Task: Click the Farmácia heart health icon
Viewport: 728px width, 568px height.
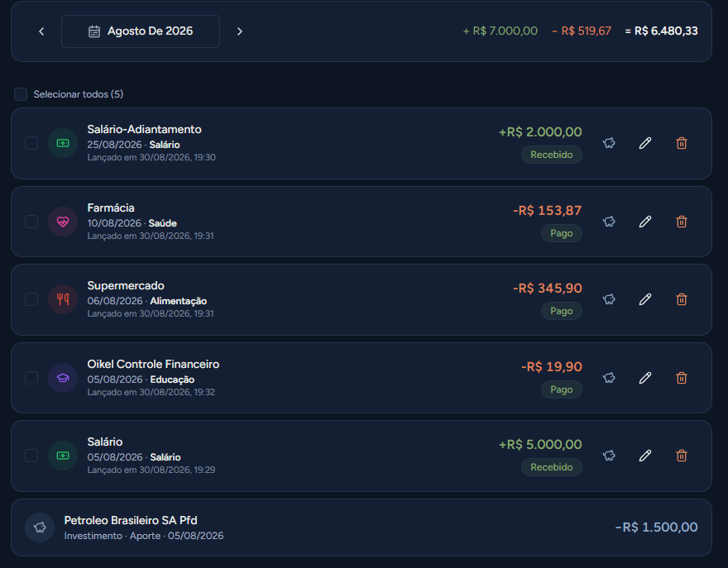Action: 63,222
